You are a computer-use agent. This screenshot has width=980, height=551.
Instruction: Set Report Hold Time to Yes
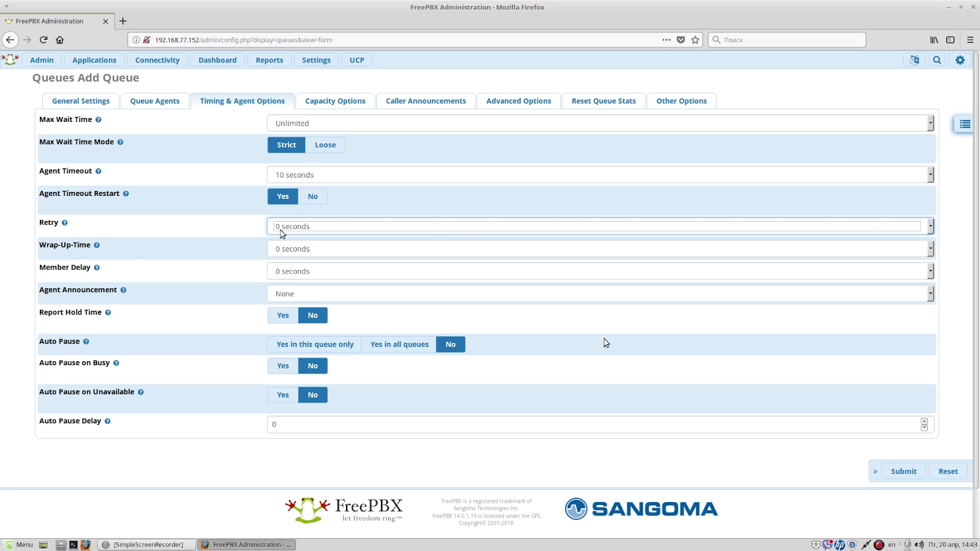[283, 315]
